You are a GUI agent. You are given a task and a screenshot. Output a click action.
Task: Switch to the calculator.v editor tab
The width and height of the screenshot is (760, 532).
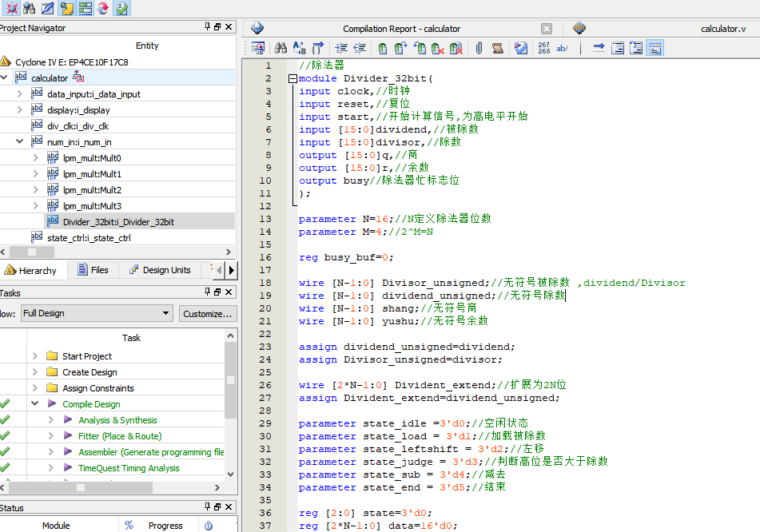[723, 29]
